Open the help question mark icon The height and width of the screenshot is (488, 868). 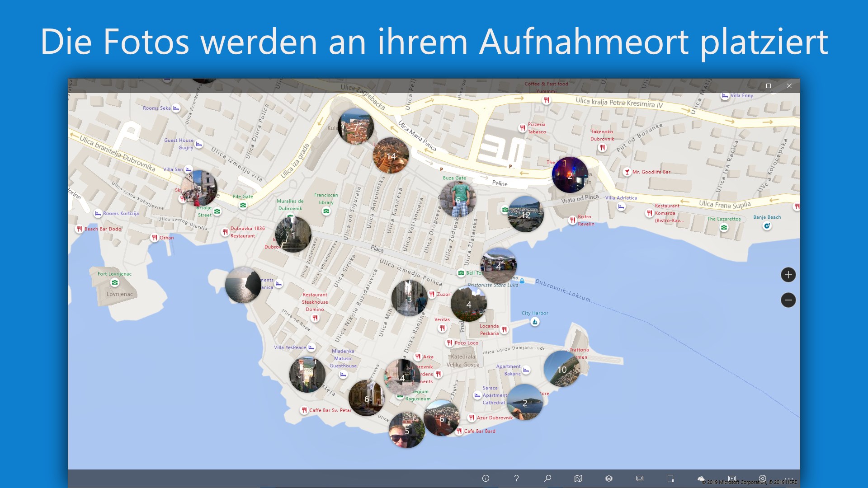(516, 479)
